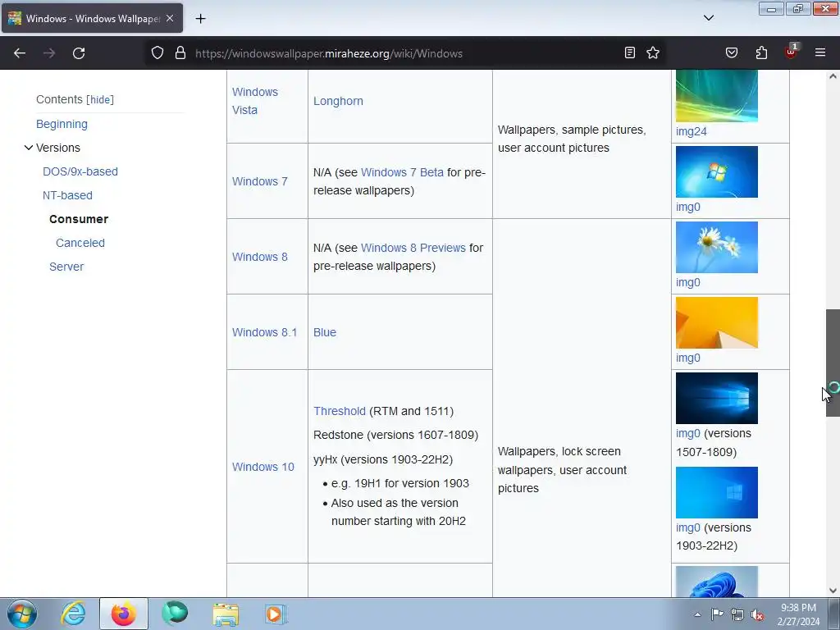Open the Windows 8 daisy wallpaper thumbnail
The height and width of the screenshot is (630, 840).
click(717, 248)
